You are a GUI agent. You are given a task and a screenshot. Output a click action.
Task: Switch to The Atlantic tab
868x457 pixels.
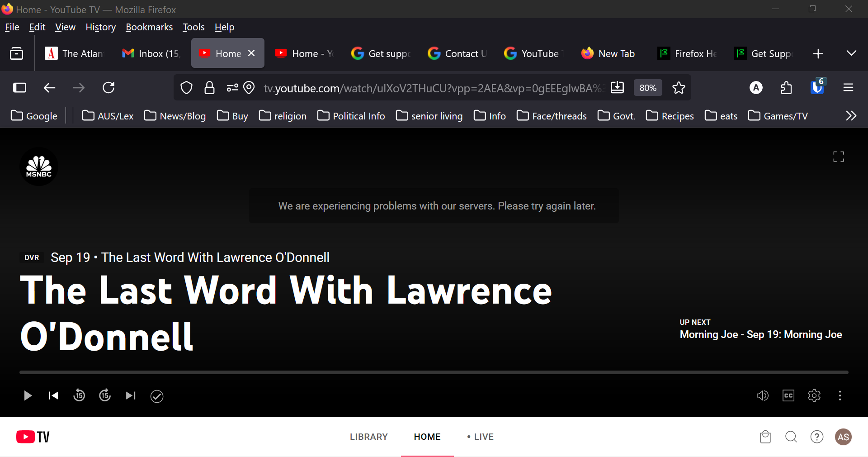click(x=74, y=54)
